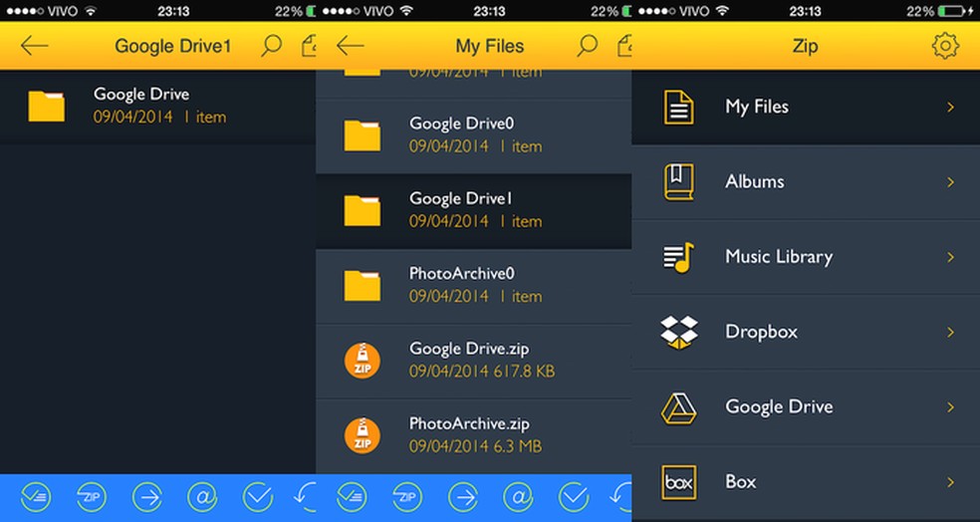This screenshot has width=980, height=522.
Task: Open the PhotoArchive.zip file name
Action: [469, 423]
